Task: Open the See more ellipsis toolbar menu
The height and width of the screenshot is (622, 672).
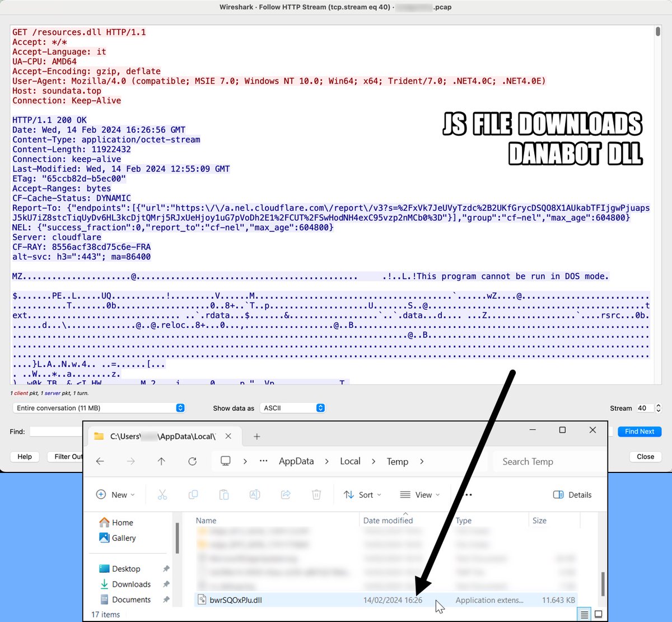Action: [468, 495]
